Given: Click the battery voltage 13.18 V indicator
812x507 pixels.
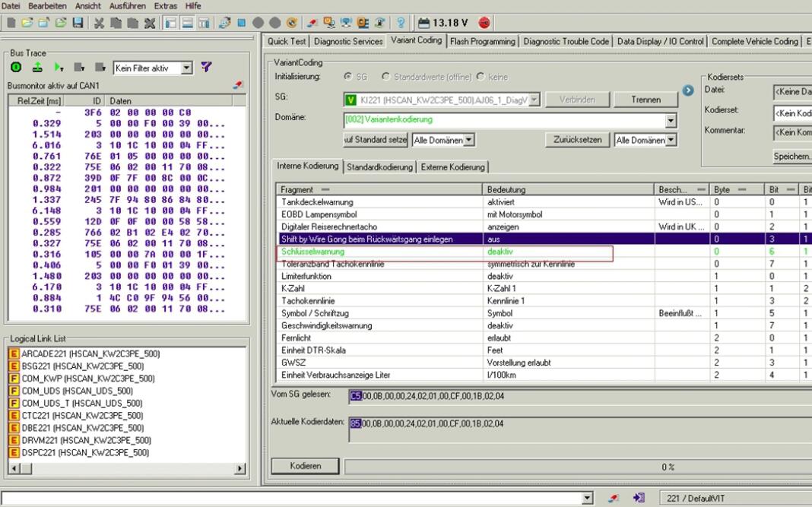Looking at the screenshot, I should pos(442,23).
